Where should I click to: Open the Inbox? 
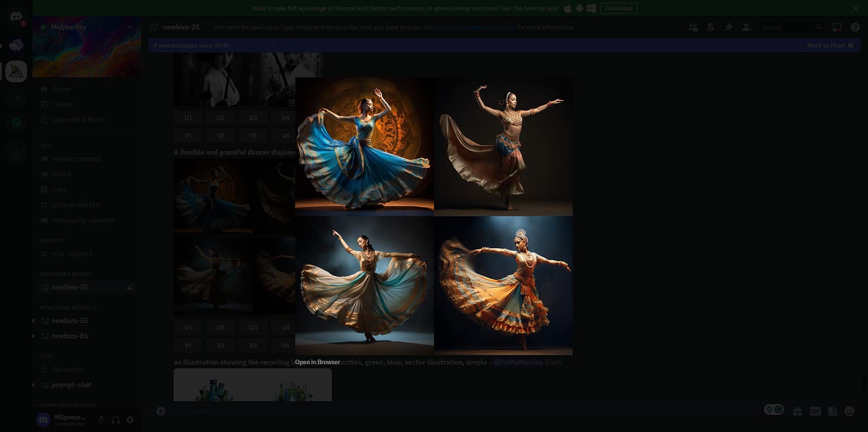coord(837,27)
